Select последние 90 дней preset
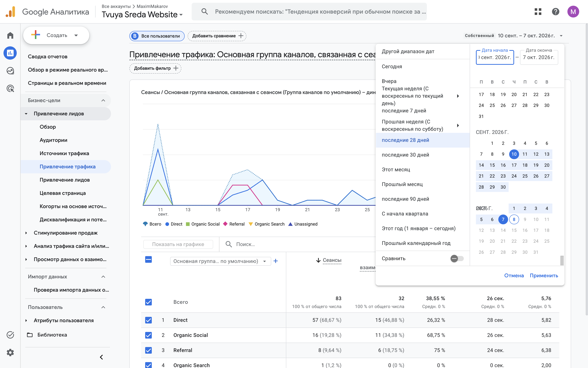The height and width of the screenshot is (368, 588). tap(423, 199)
